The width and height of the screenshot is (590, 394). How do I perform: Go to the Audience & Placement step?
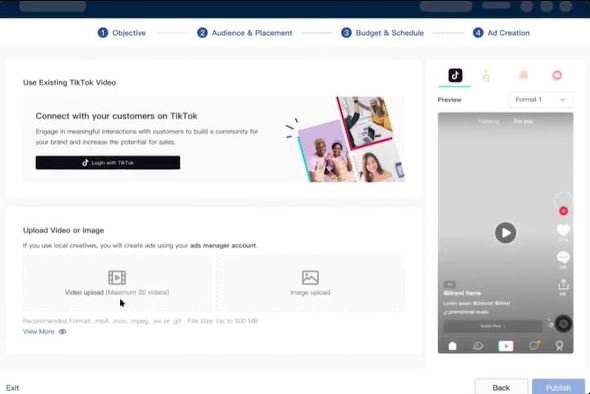(x=245, y=33)
